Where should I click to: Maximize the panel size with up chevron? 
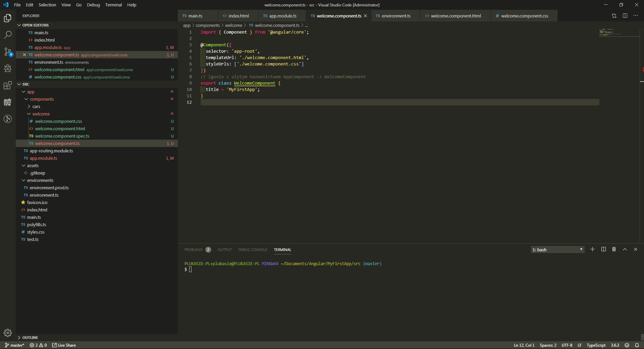pos(625,249)
